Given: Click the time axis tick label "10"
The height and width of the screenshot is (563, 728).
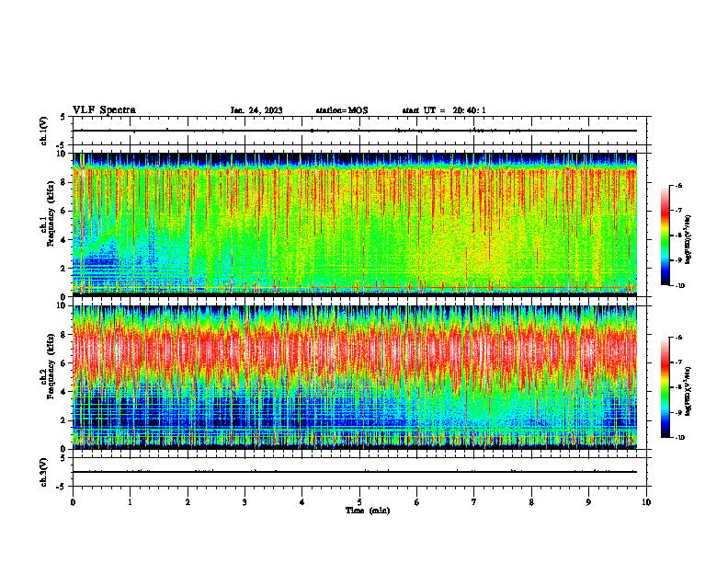Looking at the screenshot, I should click(x=646, y=502).
